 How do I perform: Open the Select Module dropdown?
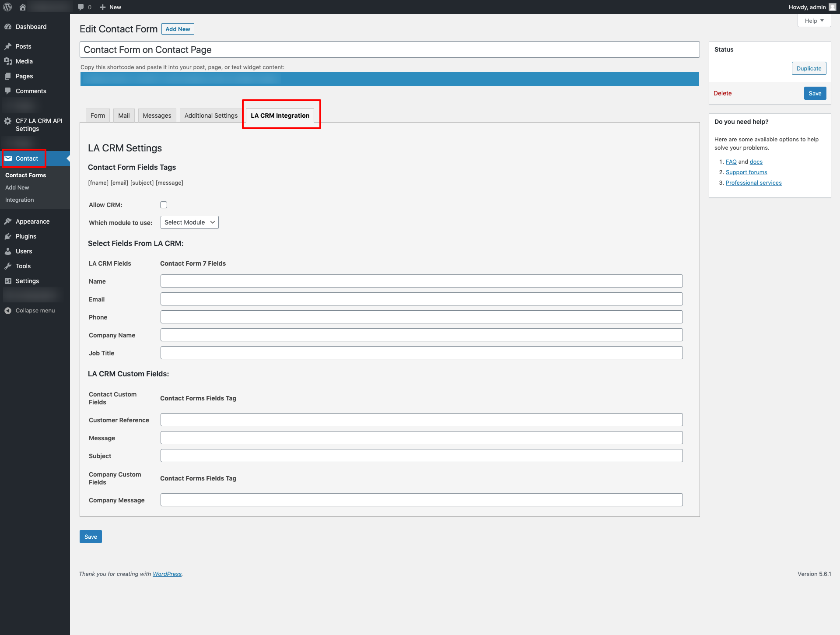tap(189, 222)
